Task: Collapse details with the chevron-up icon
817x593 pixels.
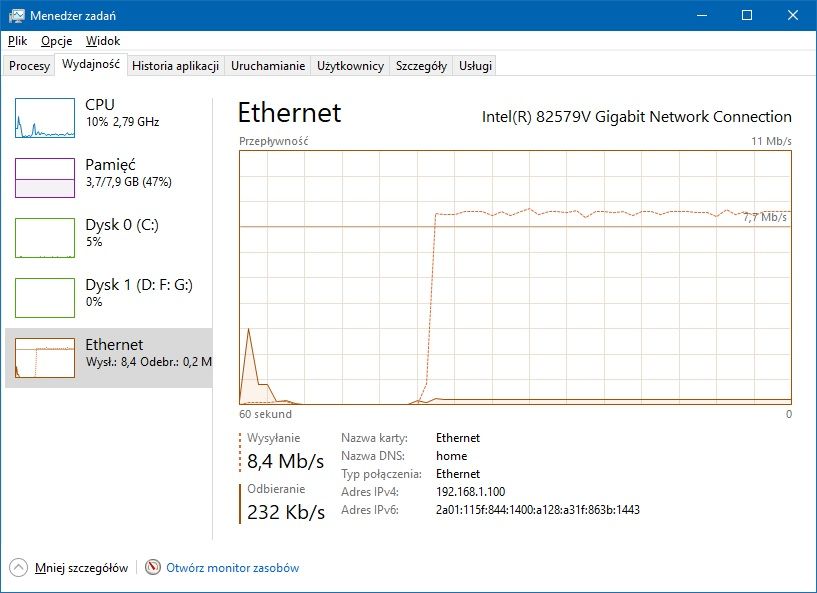Action: point(19,567)
